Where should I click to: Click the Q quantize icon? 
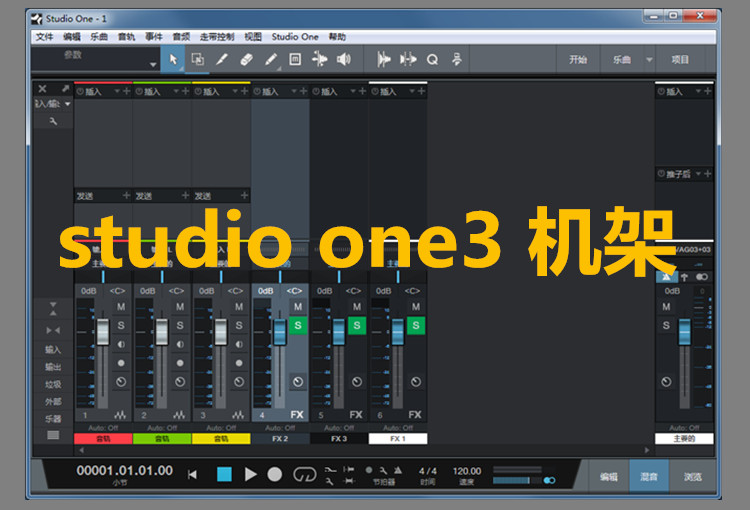pos(432,59)
